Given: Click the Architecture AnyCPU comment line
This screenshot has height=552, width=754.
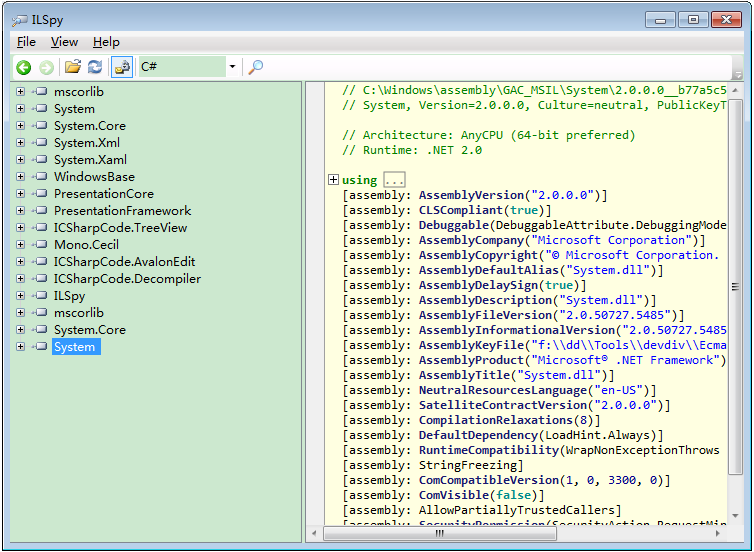Looking at the screenshot, I should coord(489,135).
